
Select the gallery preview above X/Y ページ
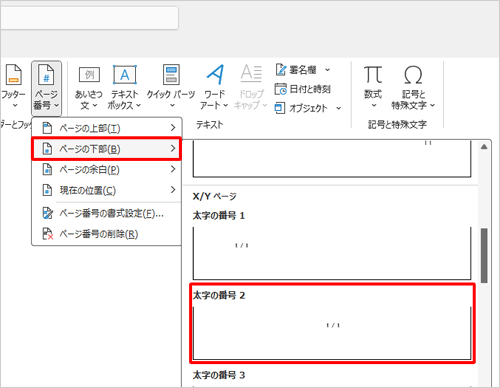point(332,159)
